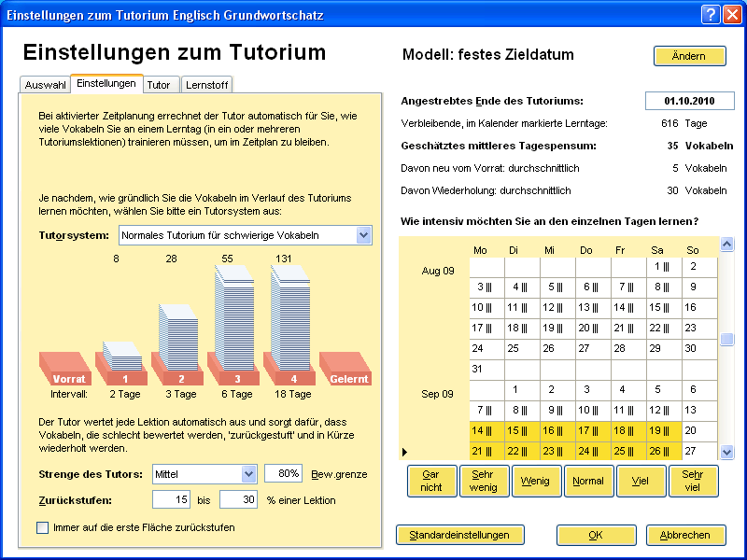747x560 pixels.
Task: Switch to the Einstellungen tab
Action: click(x=106, y=83)
